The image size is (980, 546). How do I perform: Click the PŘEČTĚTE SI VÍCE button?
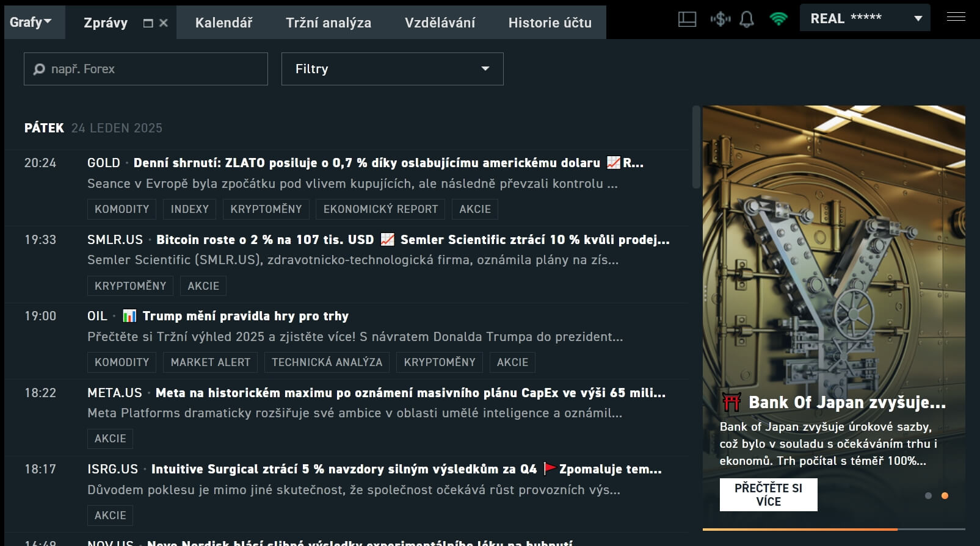tap(768, 495)
